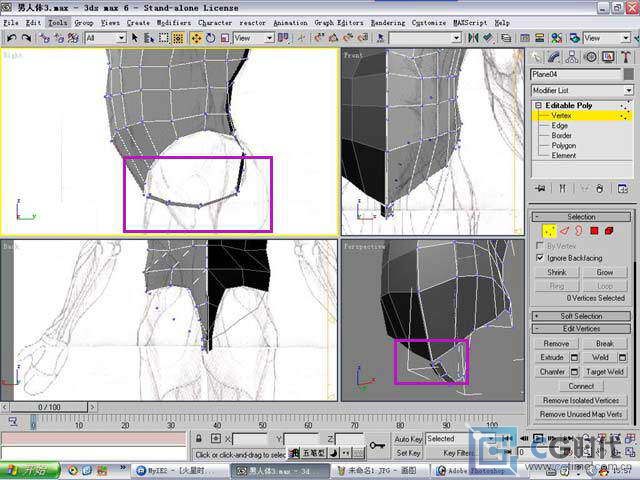Viewport: 640px width, 480px height.
Task: Select Border sub-object icon in Selection rollout
Action: (579, 231)
